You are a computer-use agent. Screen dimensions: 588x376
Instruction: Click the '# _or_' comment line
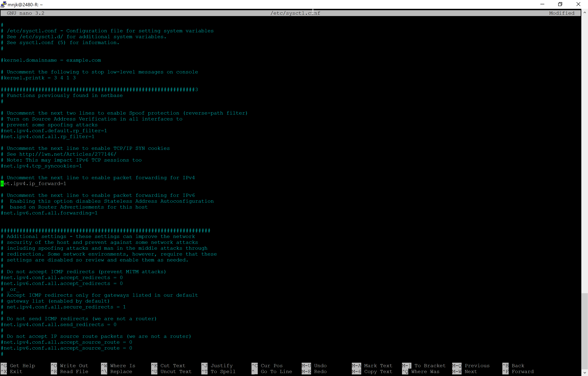(x=10, y=289)
